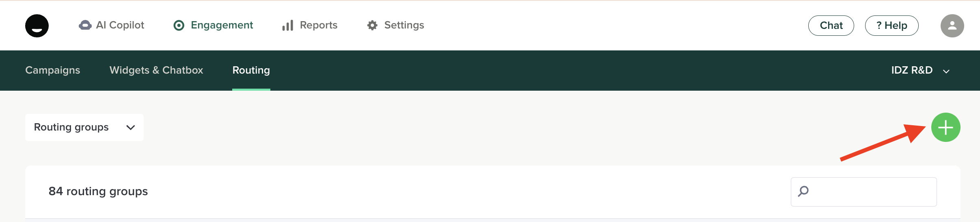The image size is (980, 222).
Task: Add a routing group with the green plus
Action: pyautogui.click(x=945, y=127)
